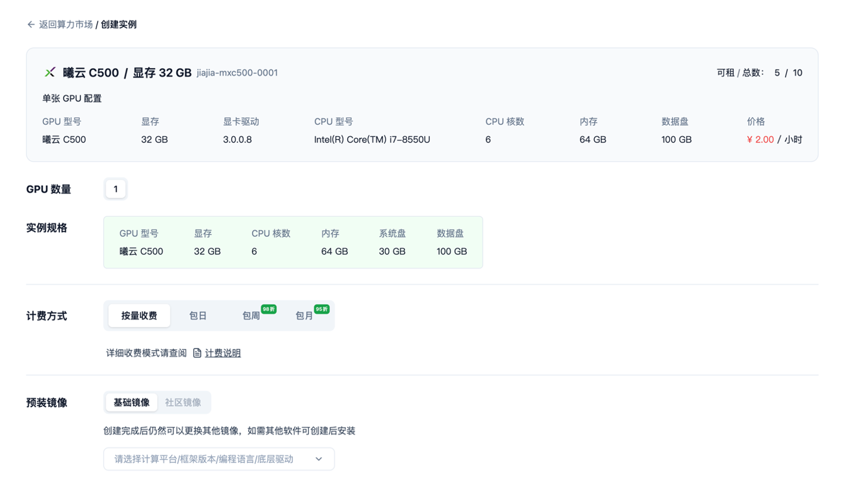Click the 98折 discount badge
The width and height of the screenshot is (841, 504).
coord(269,309)
